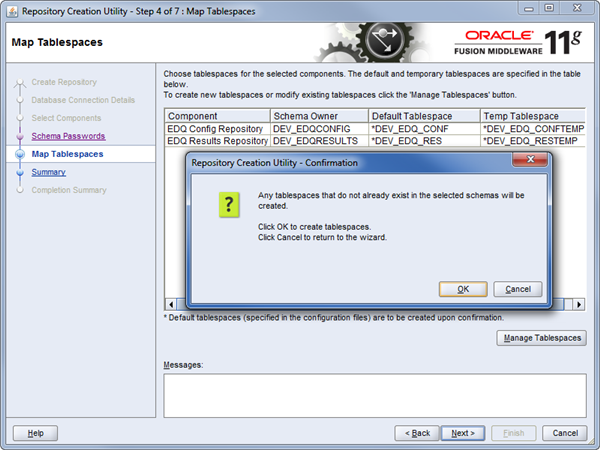Open the *DEV_EDQ_RES default tablespace cell
The width and height of the screenshot is (600, 450).
pos(424,141)
